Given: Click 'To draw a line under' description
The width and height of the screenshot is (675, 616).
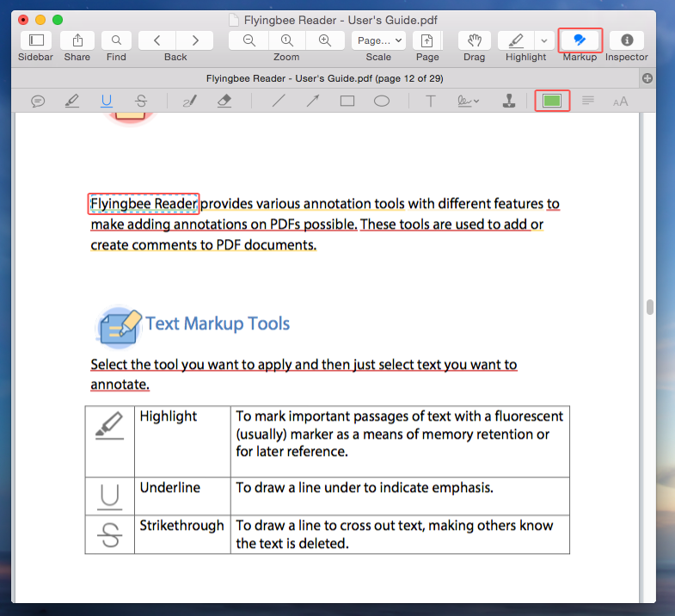Looking at the screenshot, I should pyautogui.click(x=365, y=488).
